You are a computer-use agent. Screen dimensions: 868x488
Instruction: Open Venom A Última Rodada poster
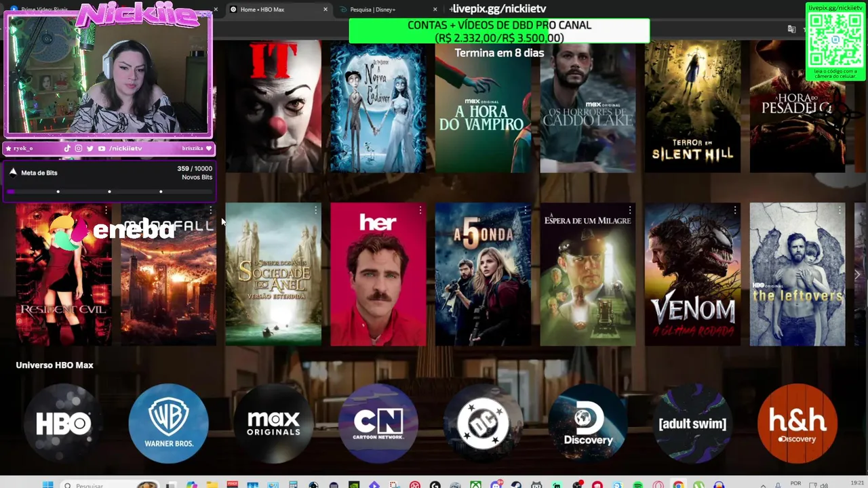pos(692,274)
